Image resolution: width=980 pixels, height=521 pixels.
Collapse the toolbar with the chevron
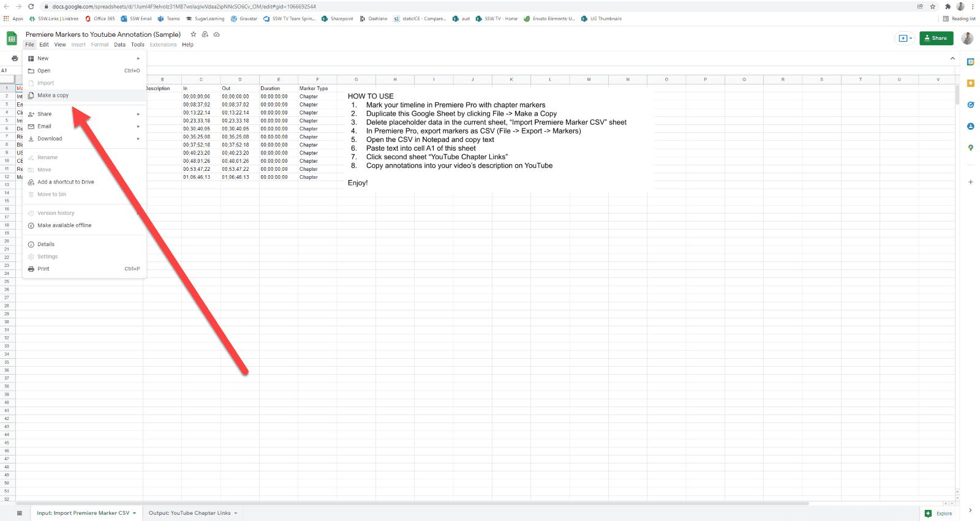[952, 59]
